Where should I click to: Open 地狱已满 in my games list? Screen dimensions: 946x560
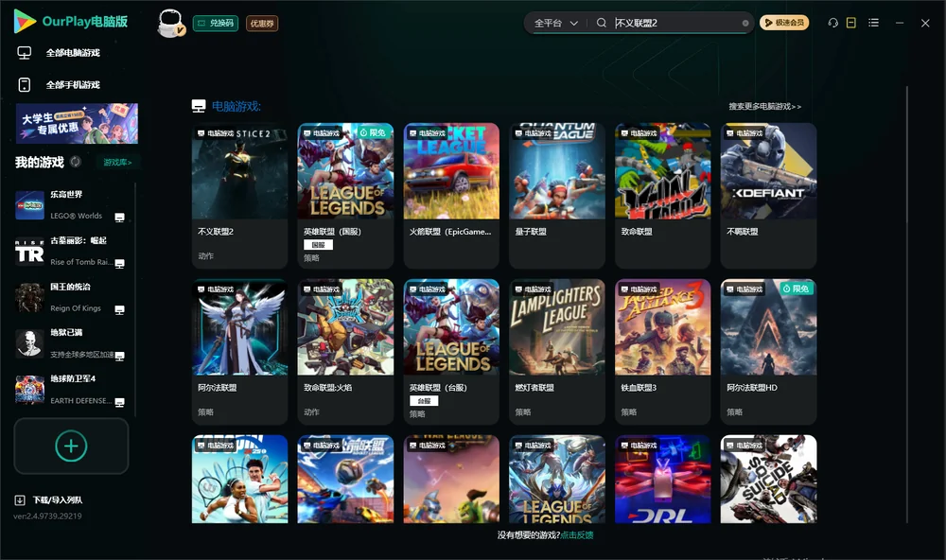point(71,343)
